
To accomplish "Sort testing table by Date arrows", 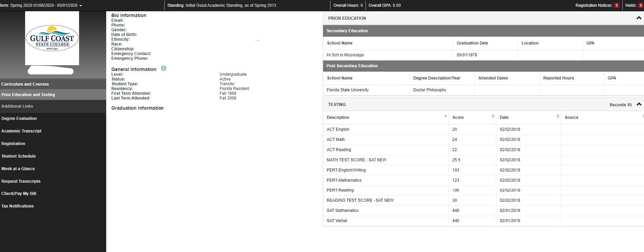I will pos(557,116).
